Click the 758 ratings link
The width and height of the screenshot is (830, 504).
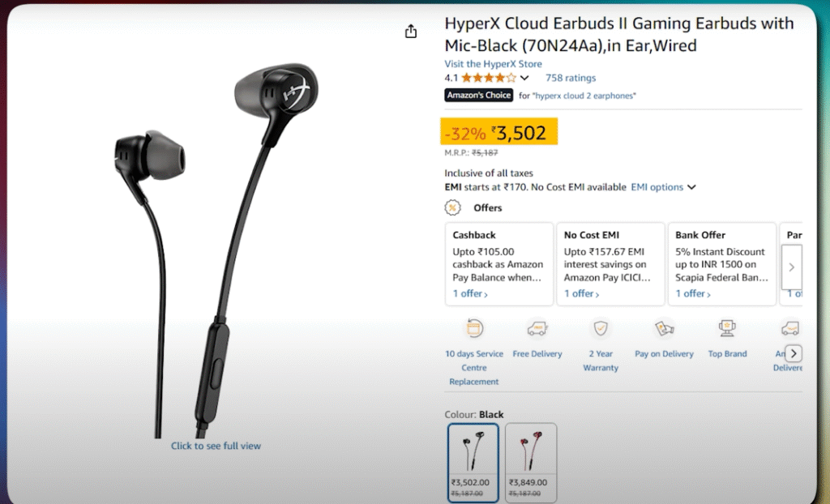(x=570, y=77)
